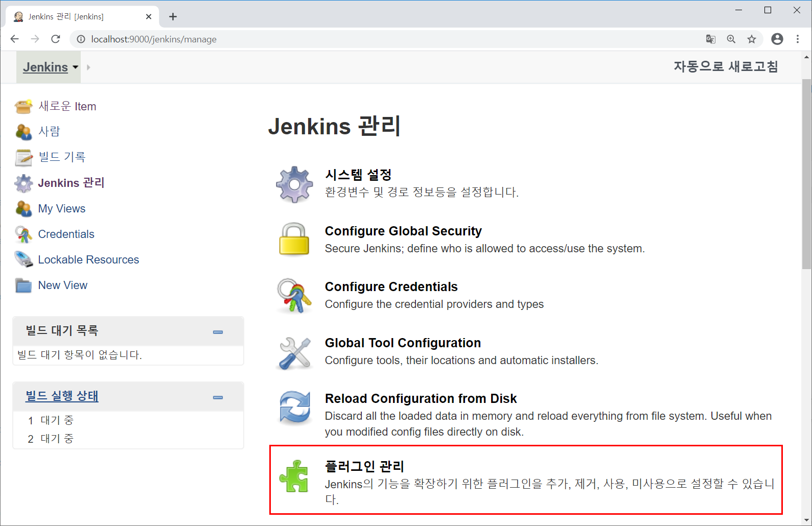Image resolution: width=812 pixels, height=526 pixels.
Task: Click the browser forward arrow
Action: (35, 39)
